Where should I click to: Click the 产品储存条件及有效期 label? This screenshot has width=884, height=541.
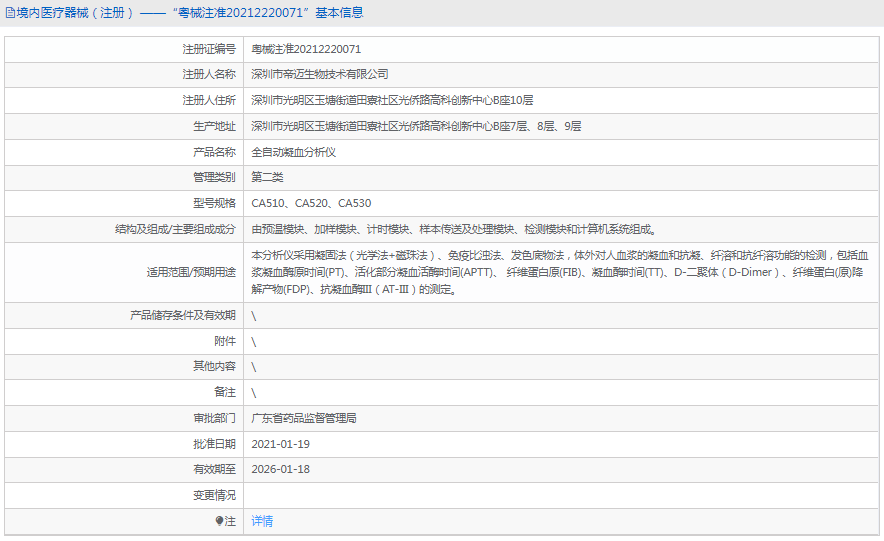click(x=183, y=316)
